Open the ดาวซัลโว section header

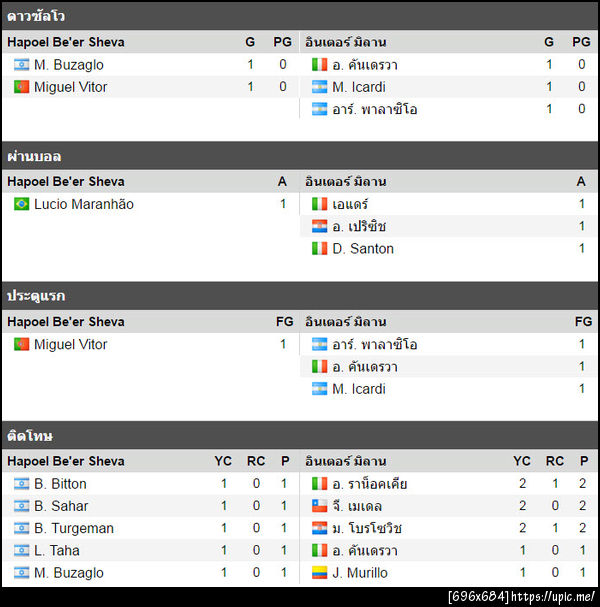point(36,16)
